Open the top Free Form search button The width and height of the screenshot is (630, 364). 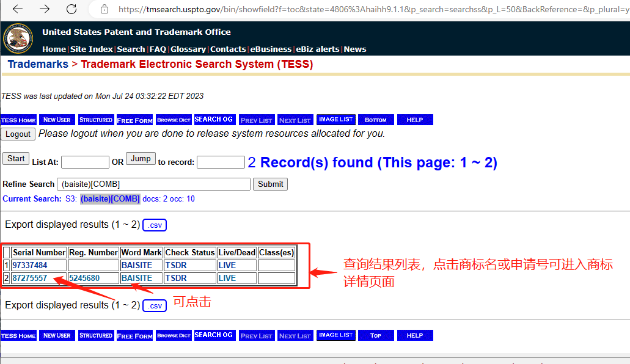pyautogui.click(x=134, y=120)
